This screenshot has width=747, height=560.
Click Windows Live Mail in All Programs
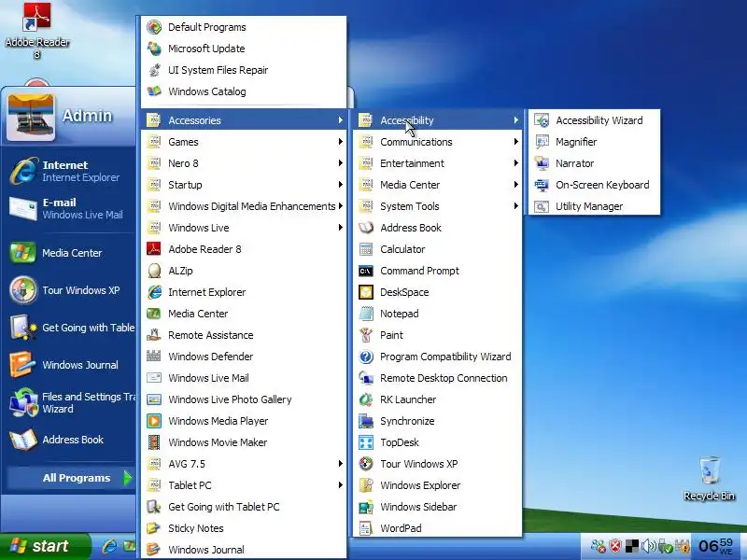244,378
